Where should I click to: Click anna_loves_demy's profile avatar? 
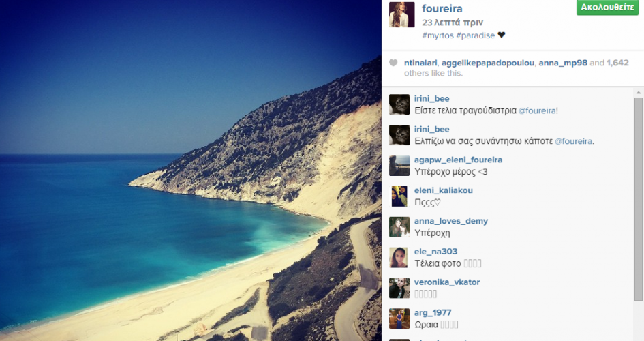pos(399,227)
